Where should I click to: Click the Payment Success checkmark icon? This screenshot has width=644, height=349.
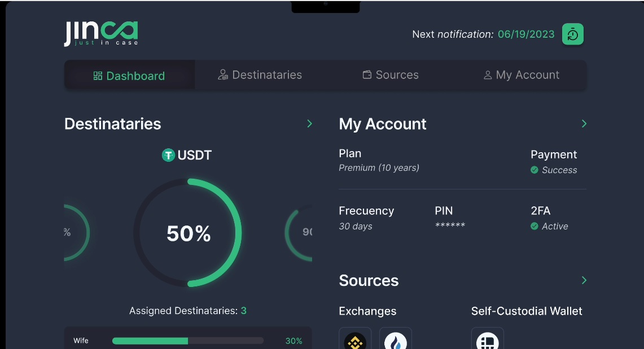pyautogui.click(x=535, y=170)
